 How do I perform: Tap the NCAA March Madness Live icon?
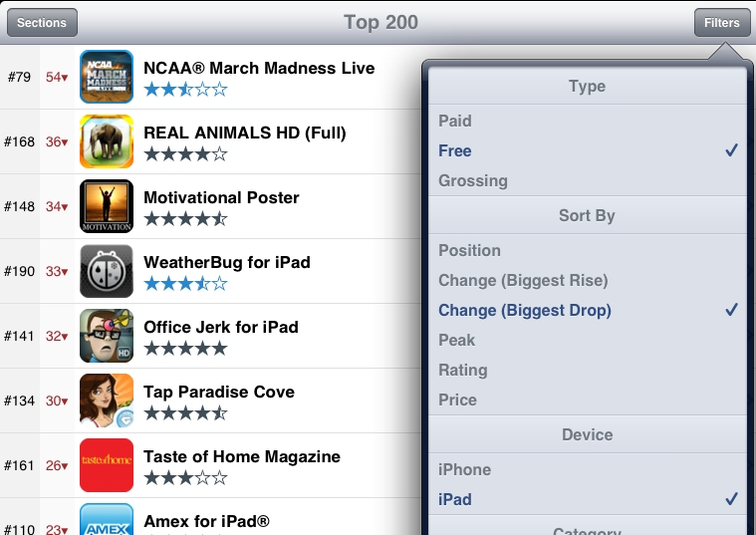107,77
